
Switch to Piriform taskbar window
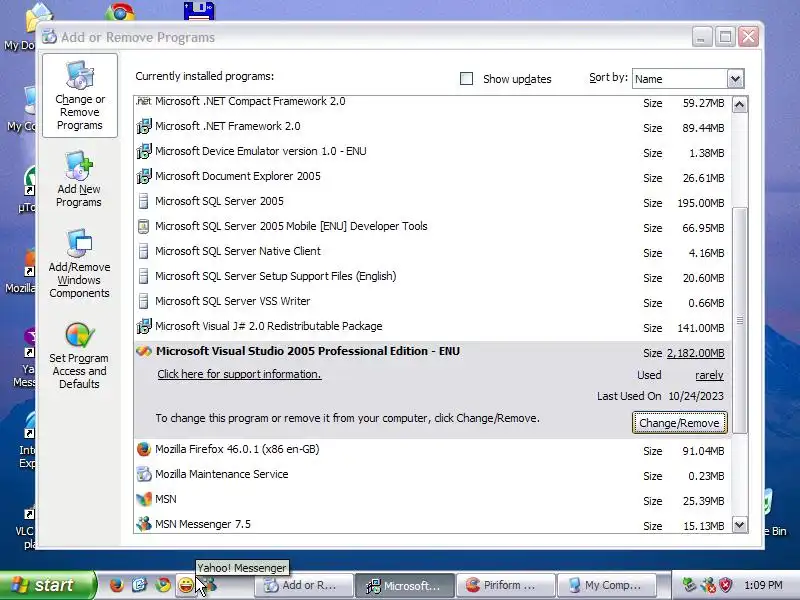tap(506, 585)
